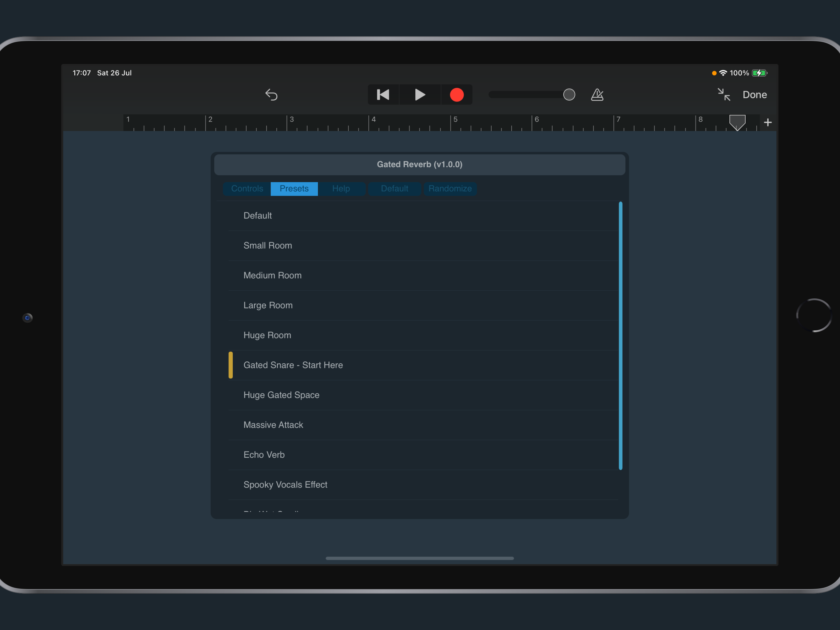Tap the Done button
The width and height of the screenshot is (840, 630).
(755, 95)
